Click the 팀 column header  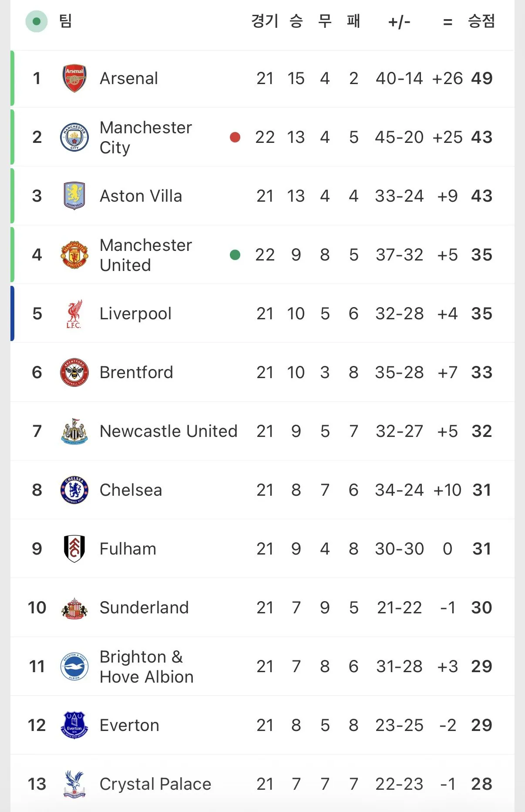(66, 21)
